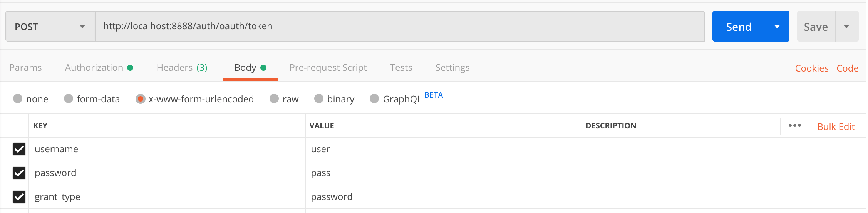Viewport: 868px width, 213px height.
Task: Select the raw body type
Action: tap(274, 99)
